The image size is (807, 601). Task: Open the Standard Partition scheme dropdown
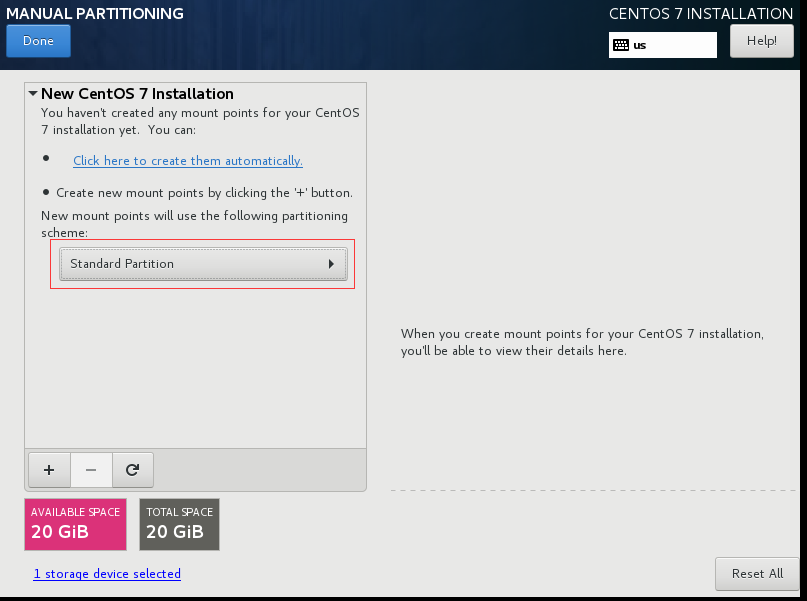click(203, 264)
